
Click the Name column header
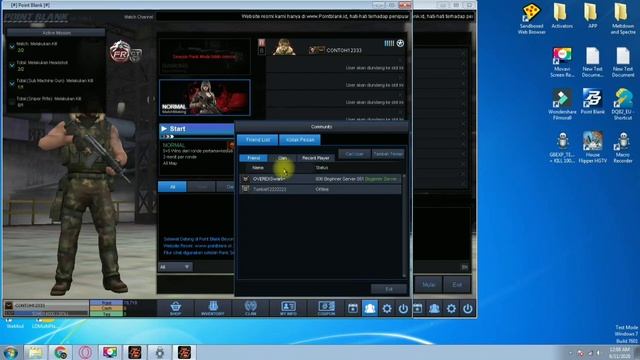coord(258,168)
